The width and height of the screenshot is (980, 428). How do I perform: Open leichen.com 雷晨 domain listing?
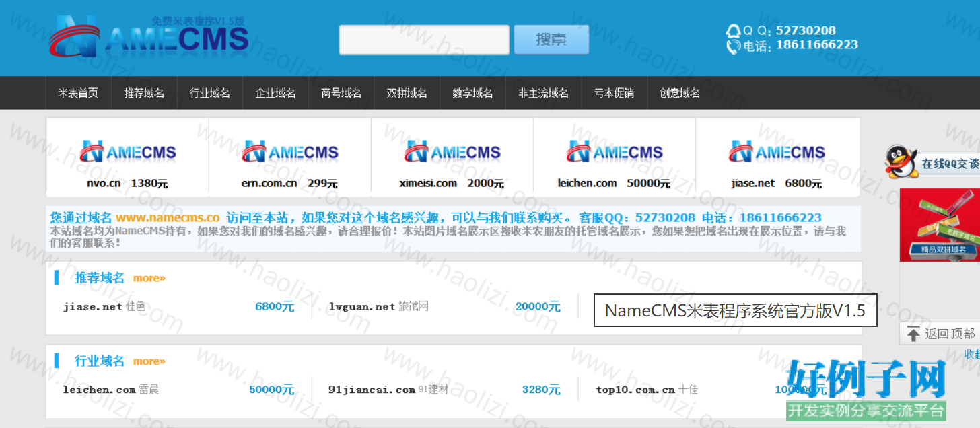point(111,390)
